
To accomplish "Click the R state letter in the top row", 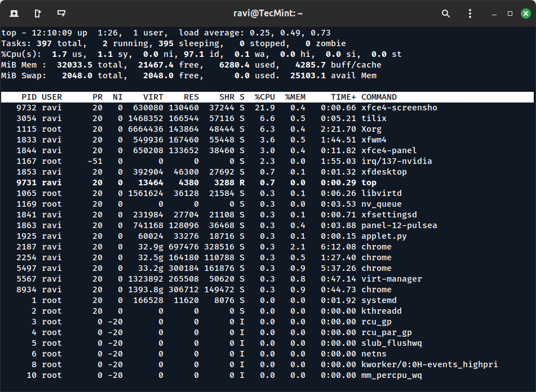I will [242, 182].
